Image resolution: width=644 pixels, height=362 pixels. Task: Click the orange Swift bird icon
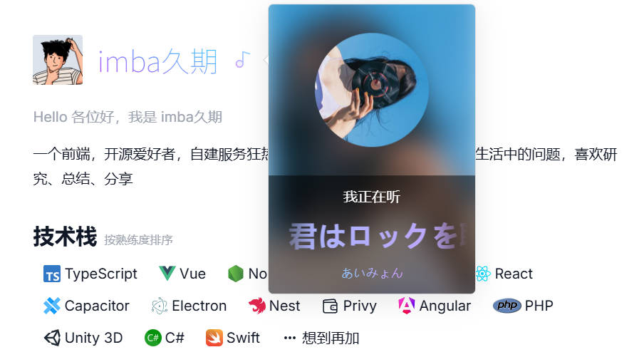(214, 338)
